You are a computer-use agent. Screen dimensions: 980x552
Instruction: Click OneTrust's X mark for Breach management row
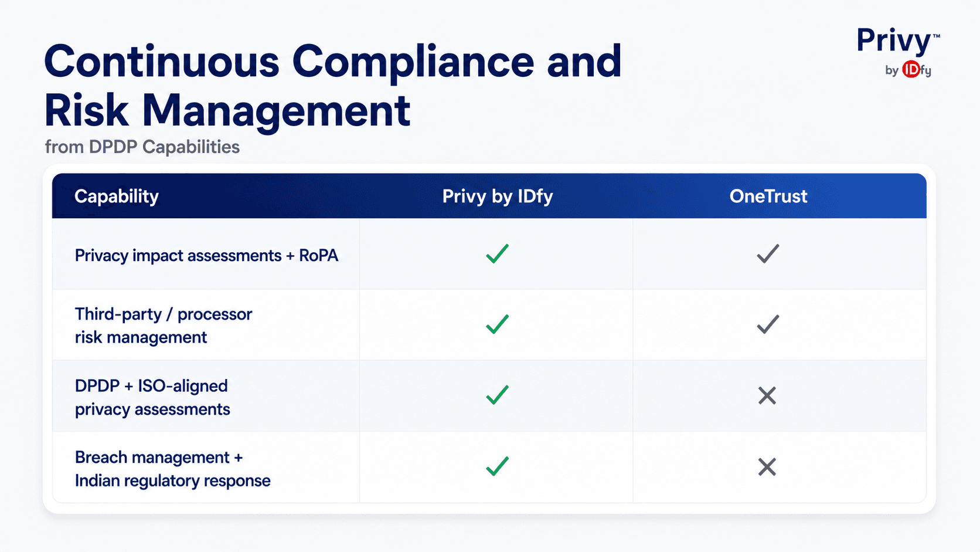(767, 468)
